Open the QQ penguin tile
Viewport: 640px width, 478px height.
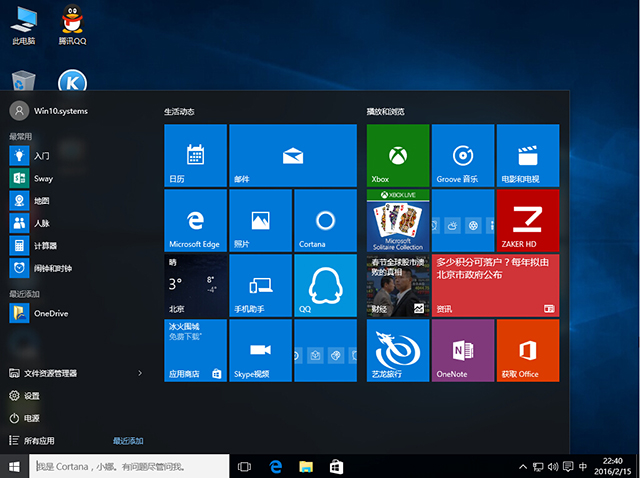[325, 285]
